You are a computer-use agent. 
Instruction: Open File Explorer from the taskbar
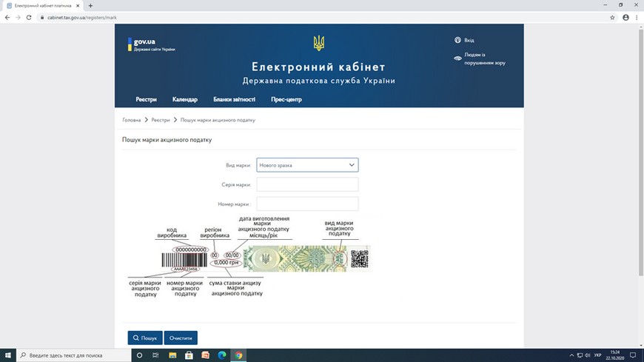(172, 355)
